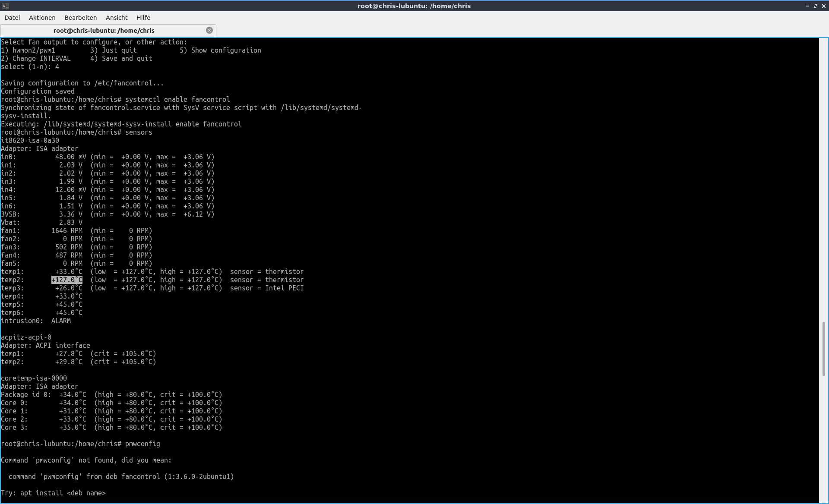
Task: Click the Package id 0 temperature line
Action: [x=111, y=395]
